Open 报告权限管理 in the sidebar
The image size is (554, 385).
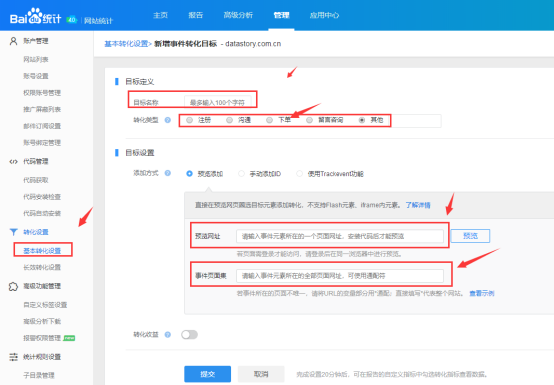tap(42, 338)
